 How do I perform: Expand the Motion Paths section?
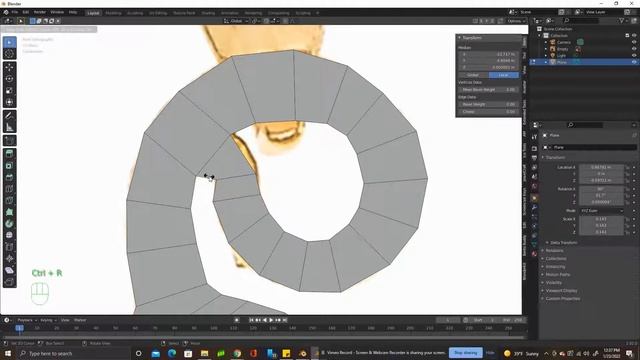point(557,275)
